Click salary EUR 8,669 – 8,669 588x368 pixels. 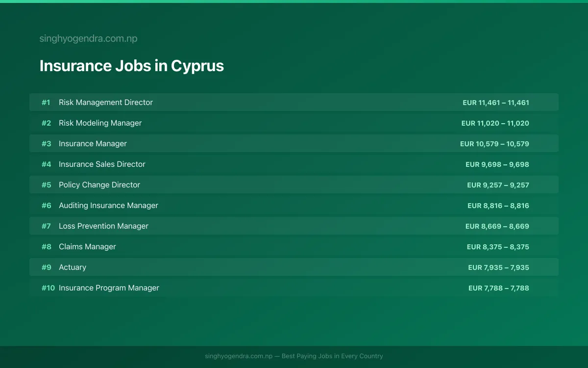click(x=497, y=226)
